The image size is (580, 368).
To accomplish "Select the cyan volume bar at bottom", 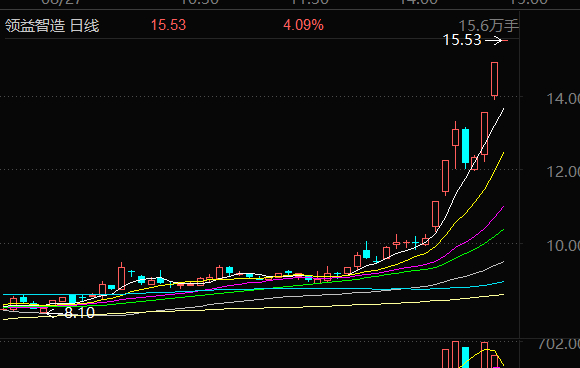I will tap(465, 357).
